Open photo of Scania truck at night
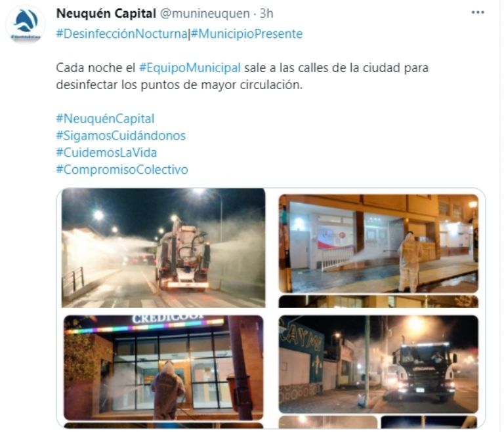Screen dimensions: 504x432 tap(379, 364)
